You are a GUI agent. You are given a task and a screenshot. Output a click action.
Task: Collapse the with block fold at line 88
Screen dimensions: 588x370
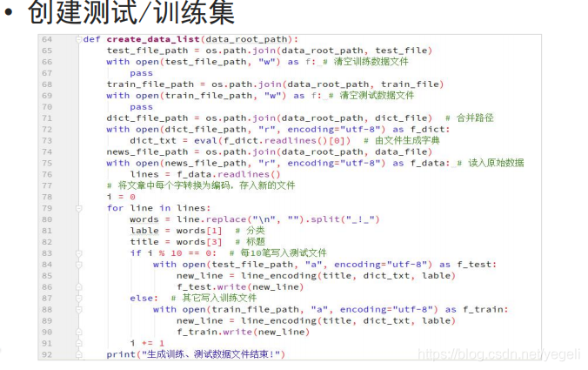(79, 310)
